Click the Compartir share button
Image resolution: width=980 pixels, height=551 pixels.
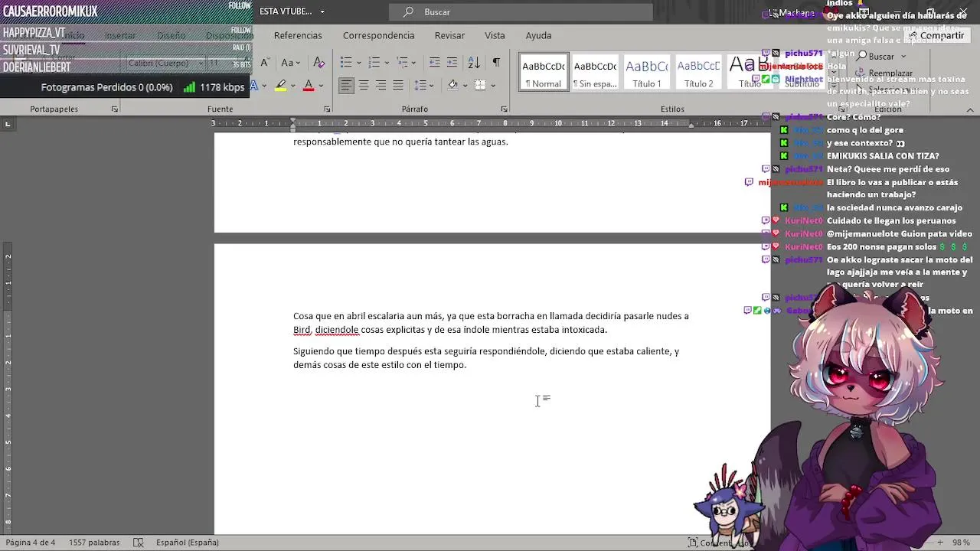click(x=936, y=35)
